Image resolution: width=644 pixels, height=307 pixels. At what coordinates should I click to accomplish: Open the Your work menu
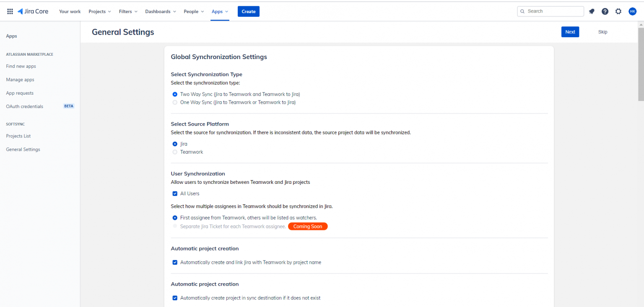click(x=70, y=11)
